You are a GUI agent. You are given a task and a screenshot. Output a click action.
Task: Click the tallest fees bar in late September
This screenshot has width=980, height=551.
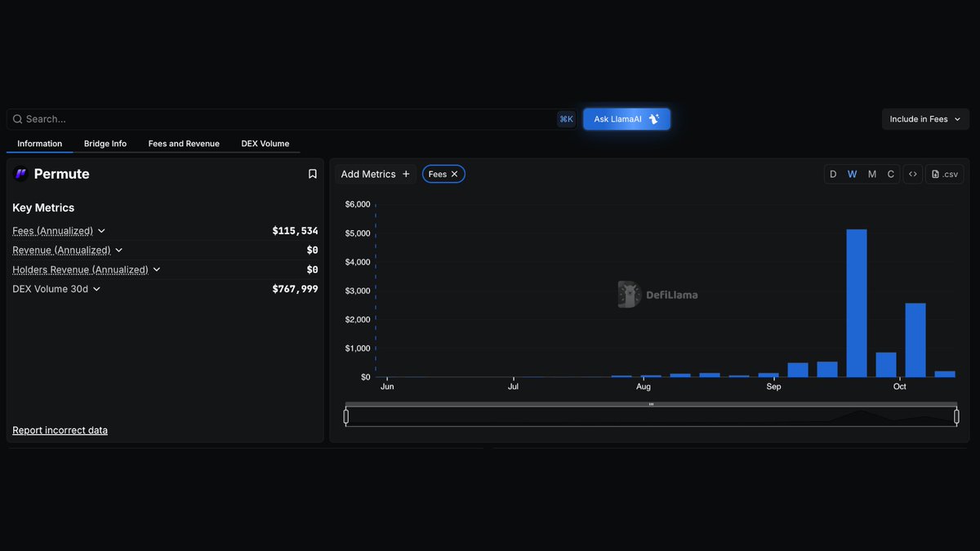pos(857,303)
